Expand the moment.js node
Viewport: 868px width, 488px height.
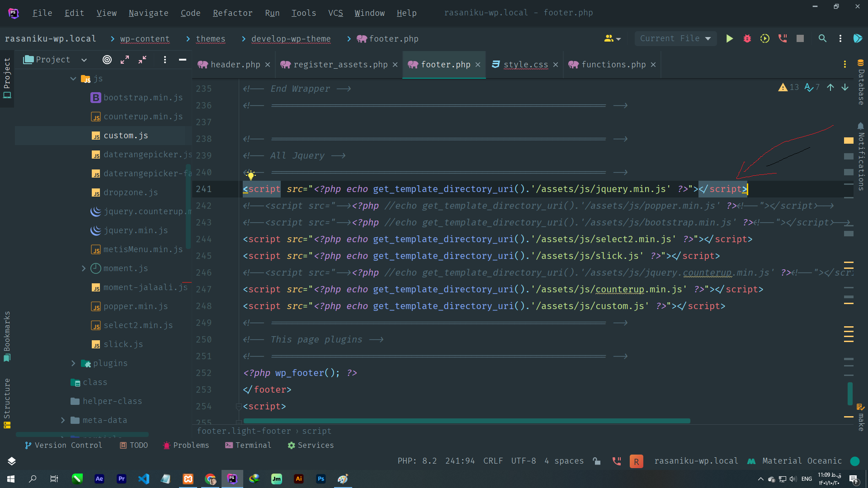(84, 268)
